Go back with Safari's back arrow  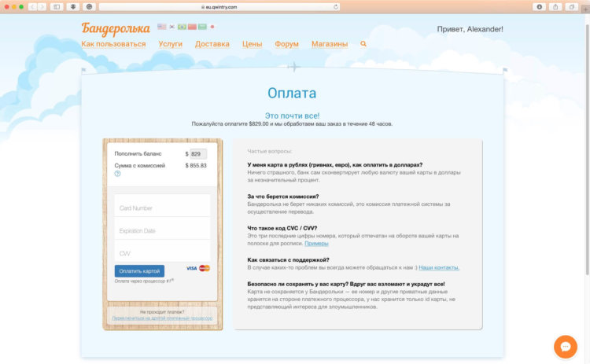click(33, 7)
